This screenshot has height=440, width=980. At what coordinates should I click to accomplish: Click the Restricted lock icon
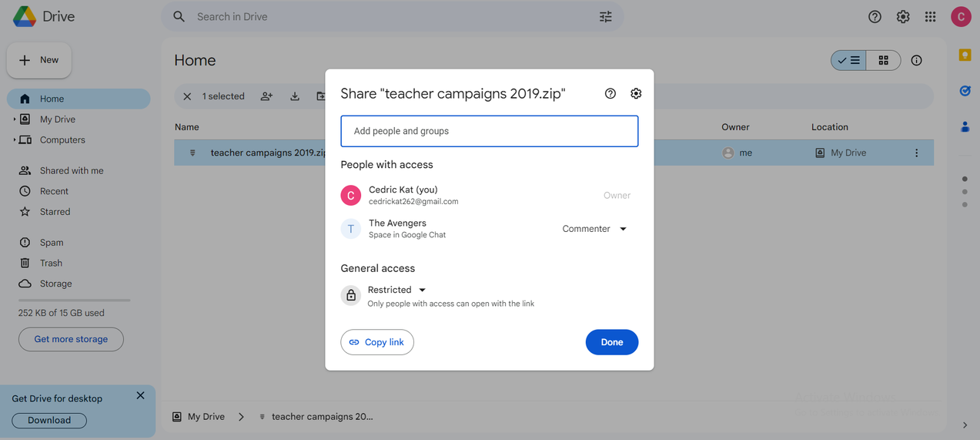(351, 295)
